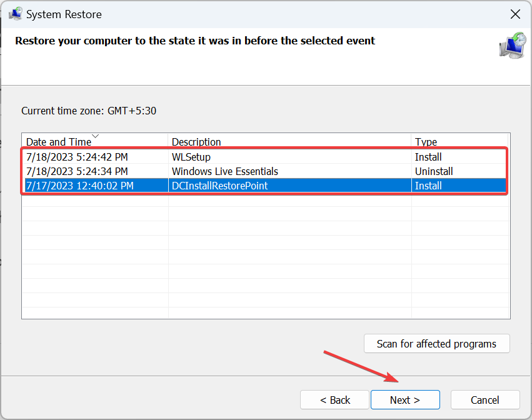Cancel the System Restore wizard

(485, 400)
